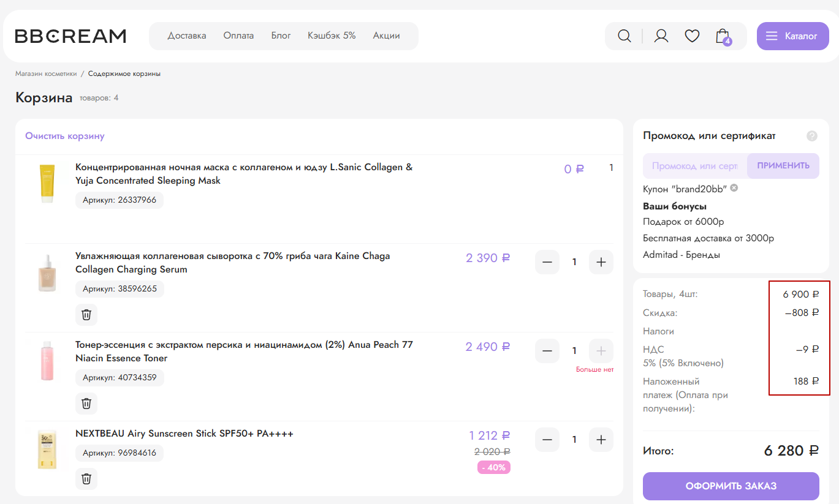Click the 188 ₽ cash-on-delivery fee

(807, 382)
